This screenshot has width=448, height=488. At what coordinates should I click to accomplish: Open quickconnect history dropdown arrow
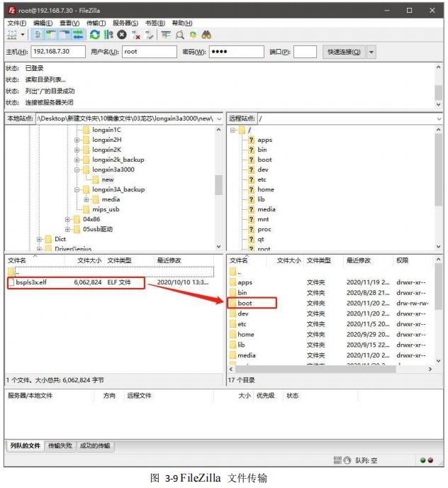[371, 52]
